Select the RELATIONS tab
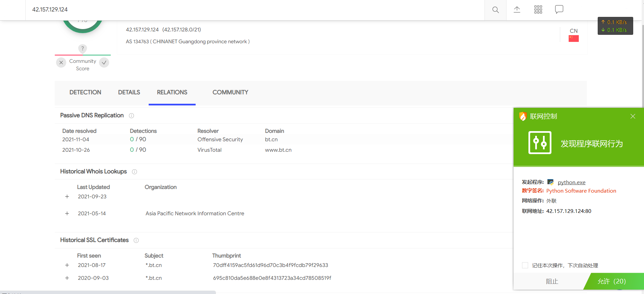The height and width of the screenshot is (294, 644). [172, 92]
